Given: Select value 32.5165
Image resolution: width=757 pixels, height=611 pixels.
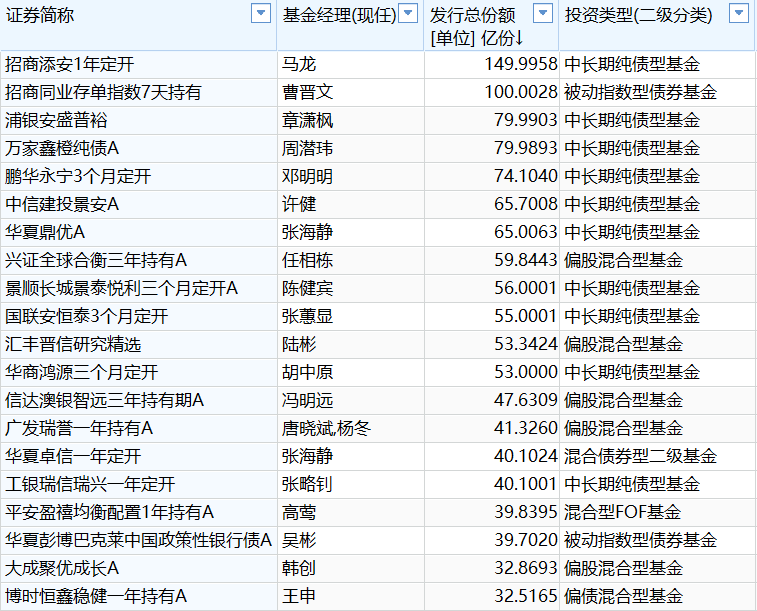Looking at the screenshot, I should [x=526, y=596].
